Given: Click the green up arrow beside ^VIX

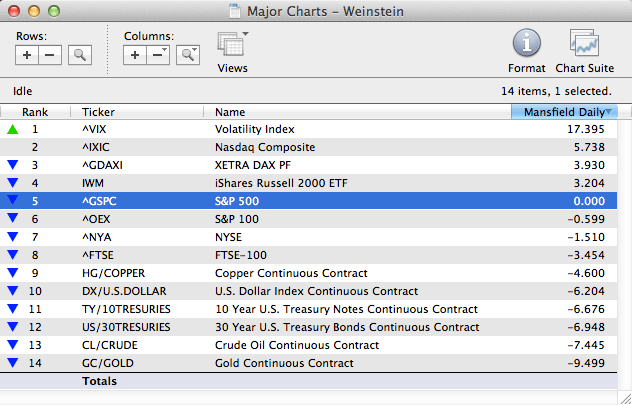Looking at the screenshot, I should click(12, 129).
